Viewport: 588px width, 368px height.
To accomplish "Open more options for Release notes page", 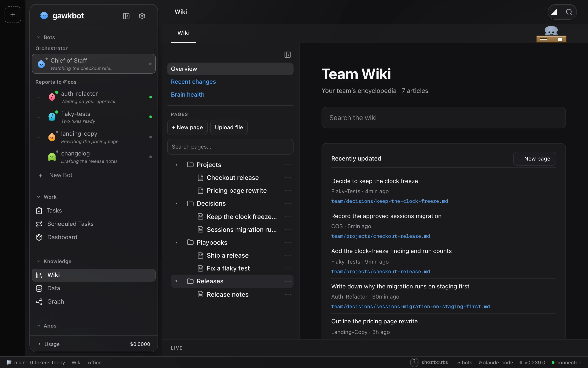I will [288, 294].
